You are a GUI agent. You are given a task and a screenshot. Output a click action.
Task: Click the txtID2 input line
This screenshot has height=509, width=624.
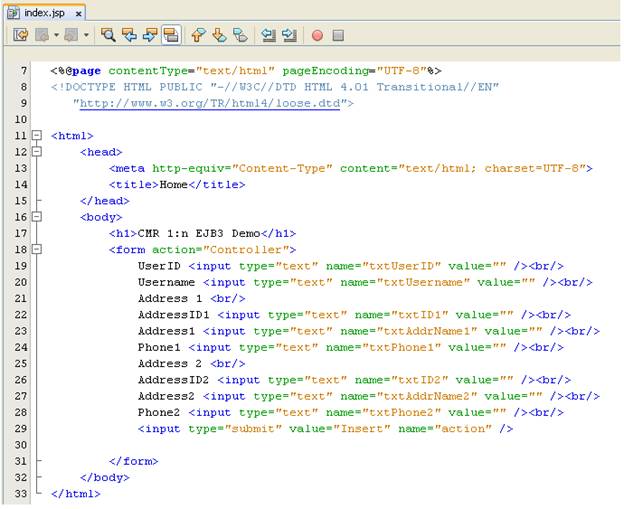pos(354,380)
